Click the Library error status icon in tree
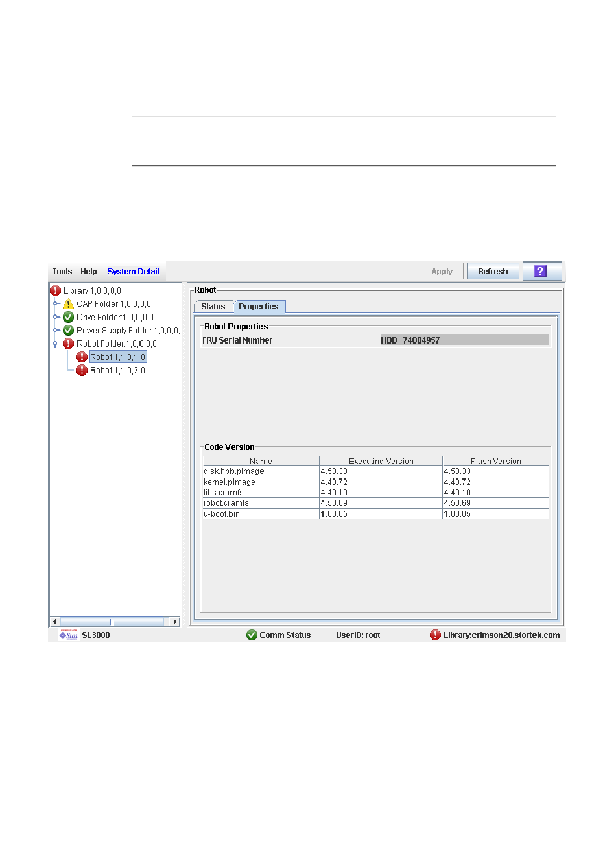This screenshot has width=616, height=842. click(56, 291)
